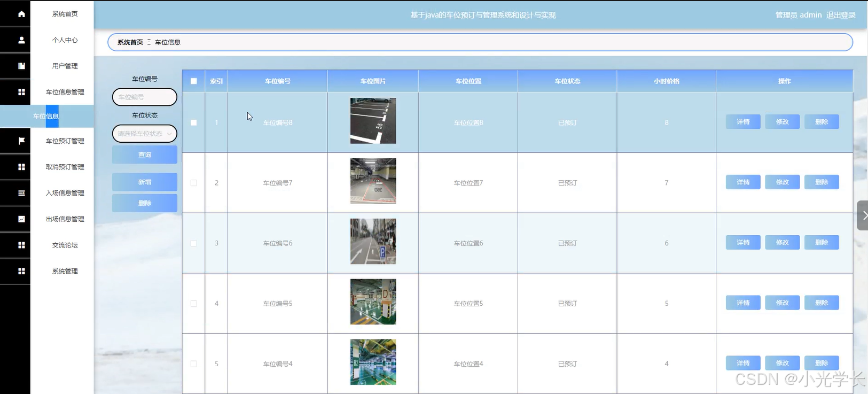Open 取消预订管理 menu item
This screenshot has height=394, width=868.
(65, 167)
